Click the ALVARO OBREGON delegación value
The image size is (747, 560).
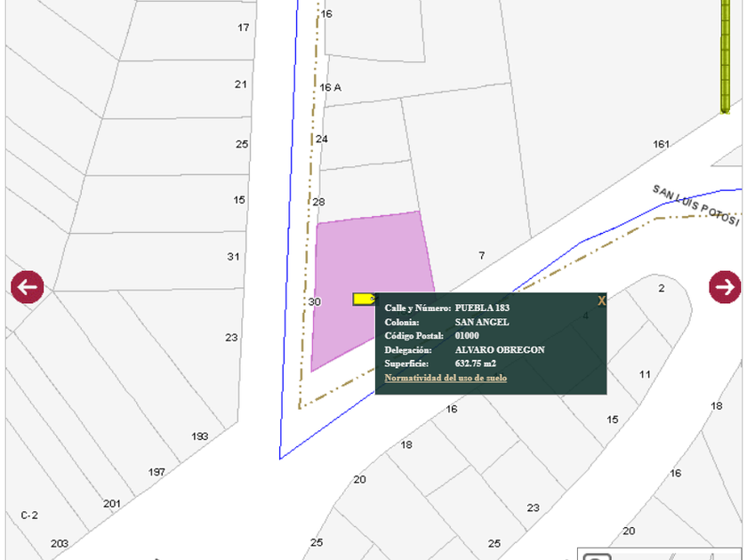point(500,350)
